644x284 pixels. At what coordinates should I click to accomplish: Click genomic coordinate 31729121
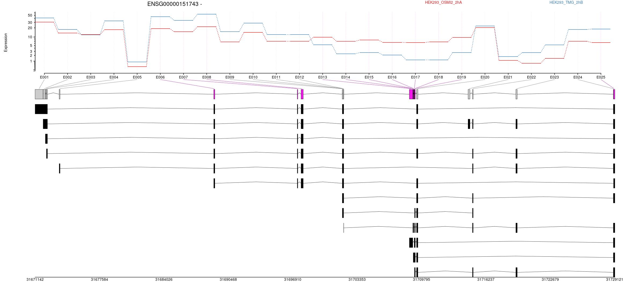coord(614,279)
